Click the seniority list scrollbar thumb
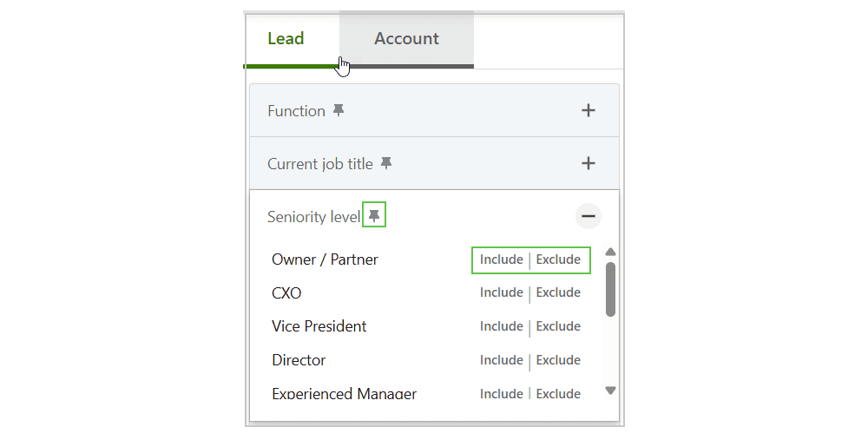This screenshot has height=440, width=868. [610, 289]
